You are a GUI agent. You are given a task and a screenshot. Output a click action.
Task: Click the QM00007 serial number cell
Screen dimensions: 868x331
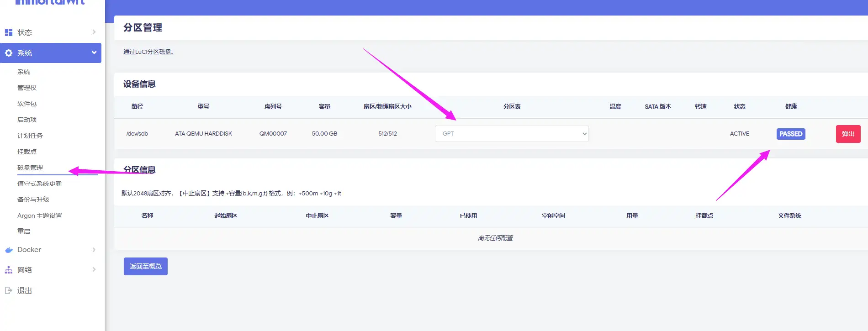coord(273,134)
